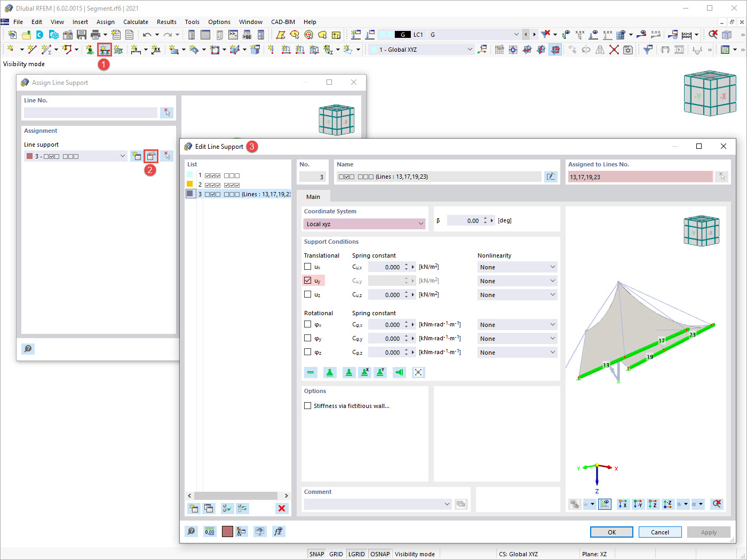
Task: Open the Comment dropdown
Action: pos(378,504)
